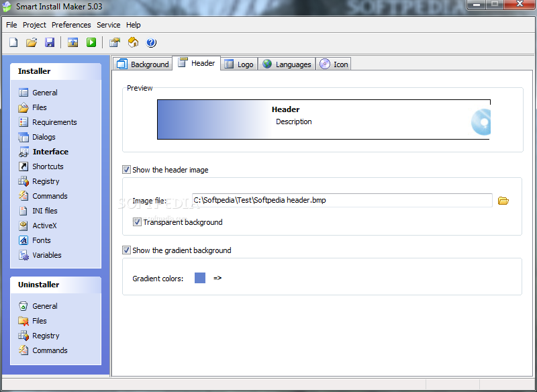Open Uninstaller Files section
The height and width of the screenshot is (392, 537).
tap(32, 321)
